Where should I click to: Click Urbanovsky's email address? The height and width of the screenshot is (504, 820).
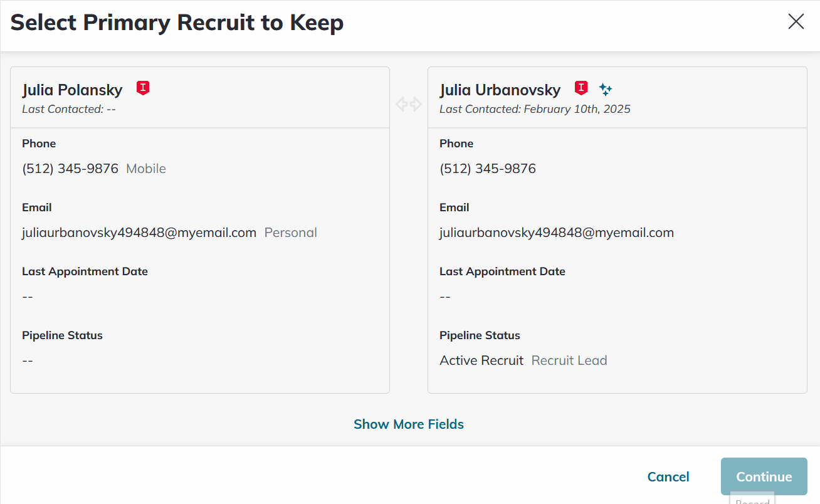tap(557, 233)
